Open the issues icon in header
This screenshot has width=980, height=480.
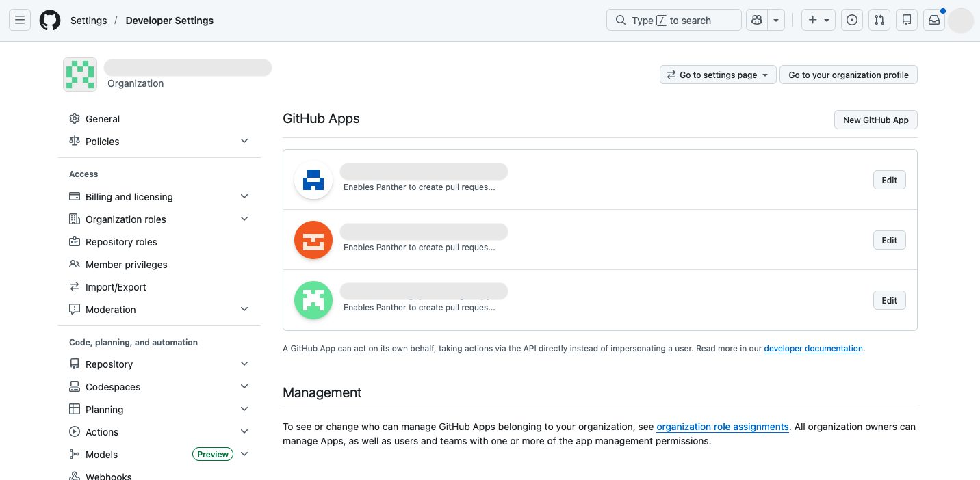coord(852,21)
